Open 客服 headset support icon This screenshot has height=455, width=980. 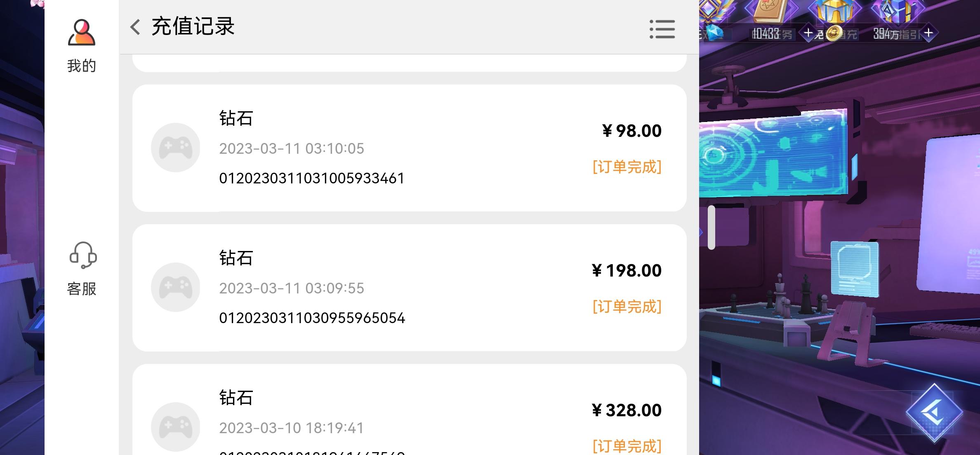click(x=83, y=256)
